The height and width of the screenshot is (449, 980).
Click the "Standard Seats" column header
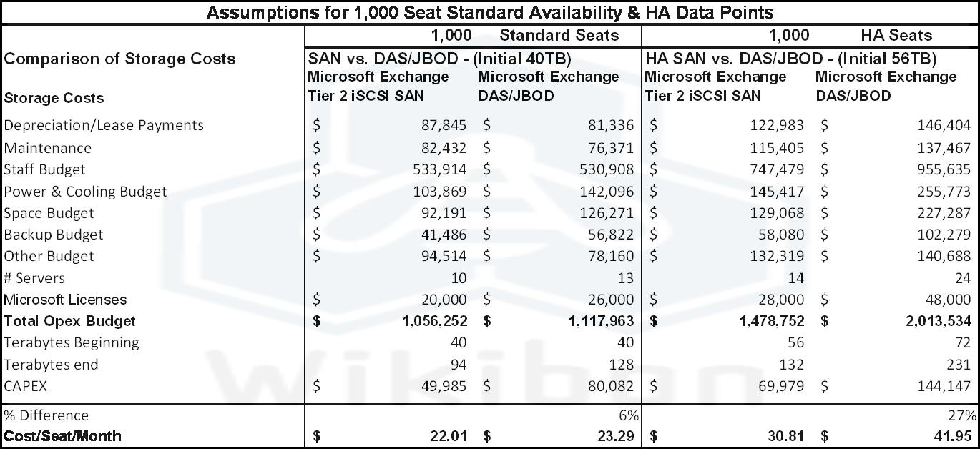(559, 35)
